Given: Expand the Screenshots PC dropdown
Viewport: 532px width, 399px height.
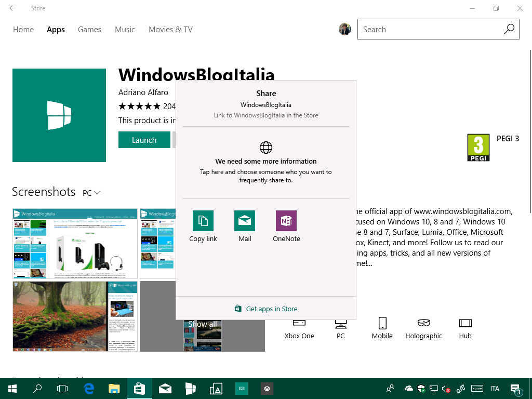Looking at the screenshot, I should [91, 193].
